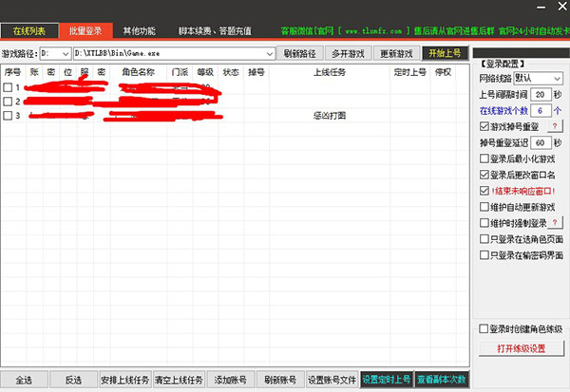Click the 查看副本次数 button
570x392 pixels.
click(442, 380)
